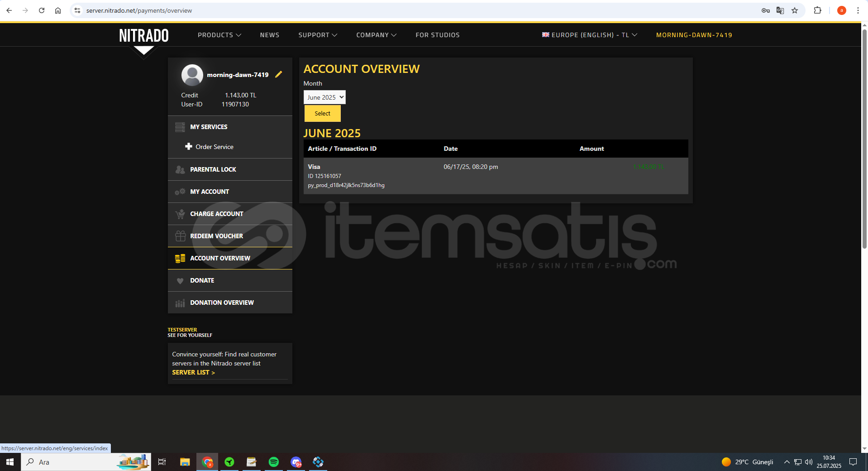This screenshot has width=868, height=471.
Task: Click the volume icon in system tray
Action: tap(809, 462)
